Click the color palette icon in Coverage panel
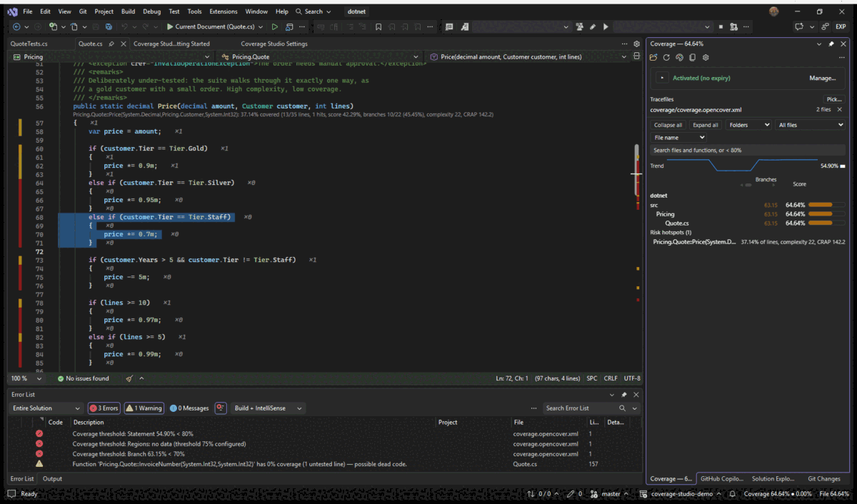Image resolution: width=857 pixels, height=504 pixels. 679,57
